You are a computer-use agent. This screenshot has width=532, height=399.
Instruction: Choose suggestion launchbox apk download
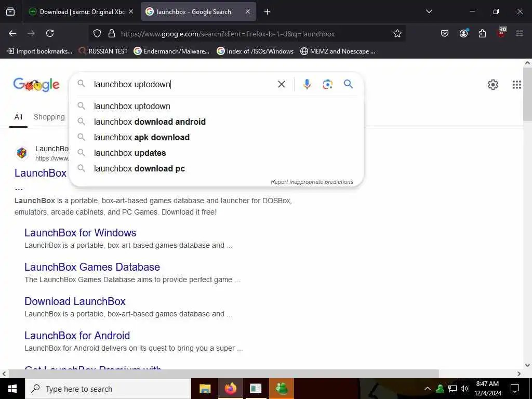(217, 137)
